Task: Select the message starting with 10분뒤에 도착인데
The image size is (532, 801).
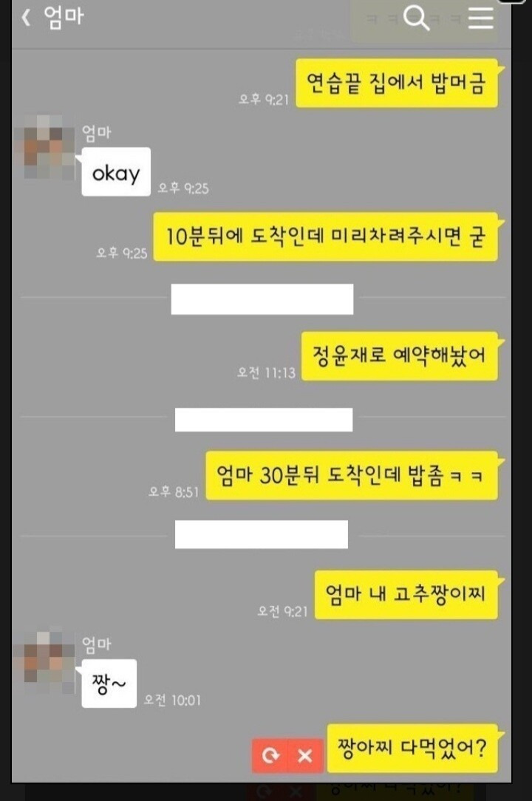Action: coord(326,236)
